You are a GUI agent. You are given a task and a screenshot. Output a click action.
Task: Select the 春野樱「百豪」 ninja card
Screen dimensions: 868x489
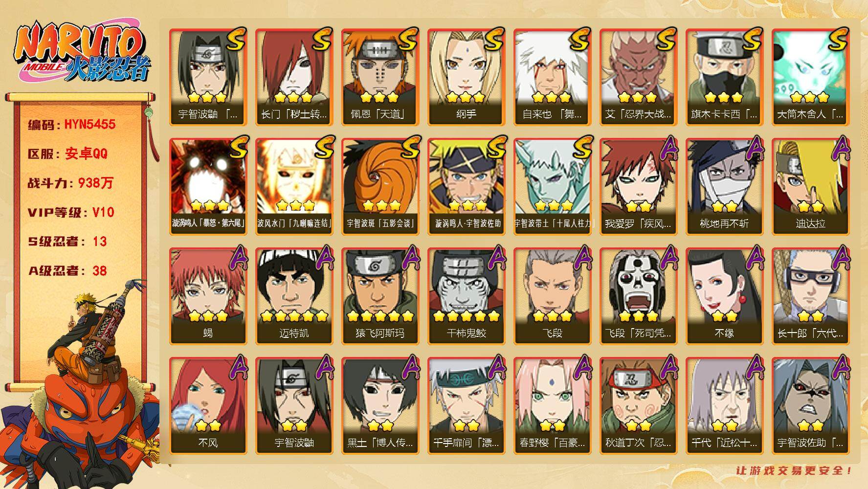[x=552, y=405]
